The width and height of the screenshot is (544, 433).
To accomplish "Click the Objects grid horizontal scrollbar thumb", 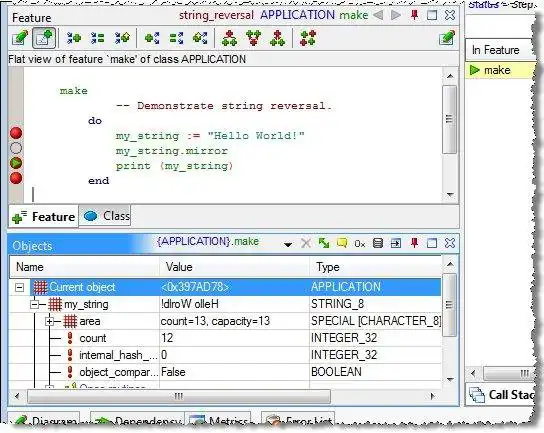I will click(x=179, y=396).
